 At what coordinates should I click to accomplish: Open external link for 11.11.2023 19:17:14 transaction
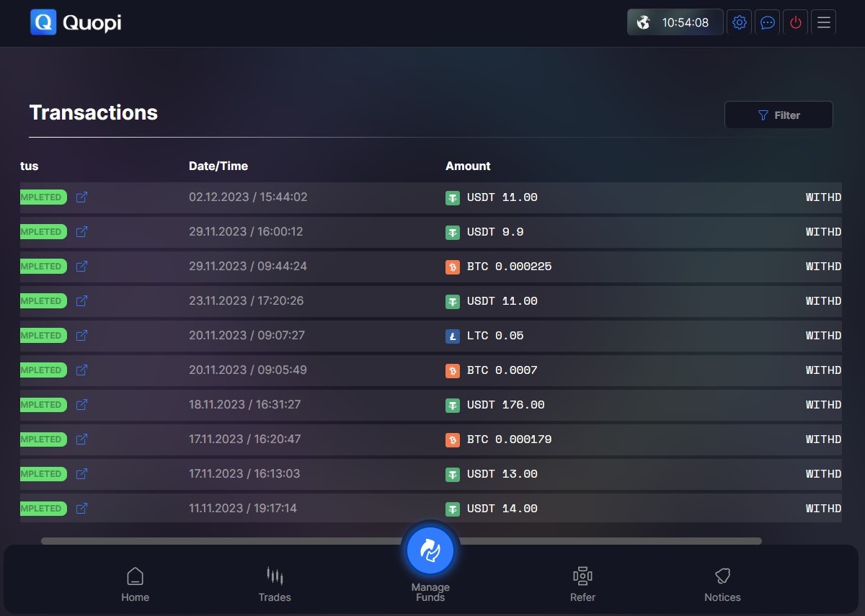81,509
